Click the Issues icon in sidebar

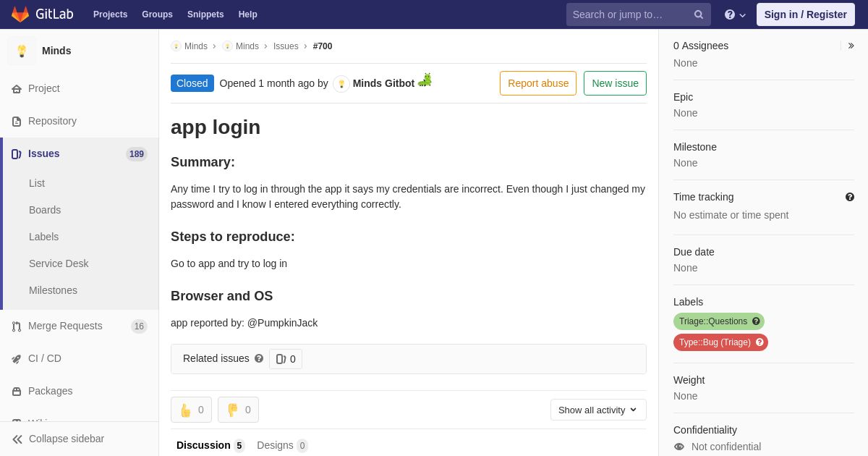[17, 154]
